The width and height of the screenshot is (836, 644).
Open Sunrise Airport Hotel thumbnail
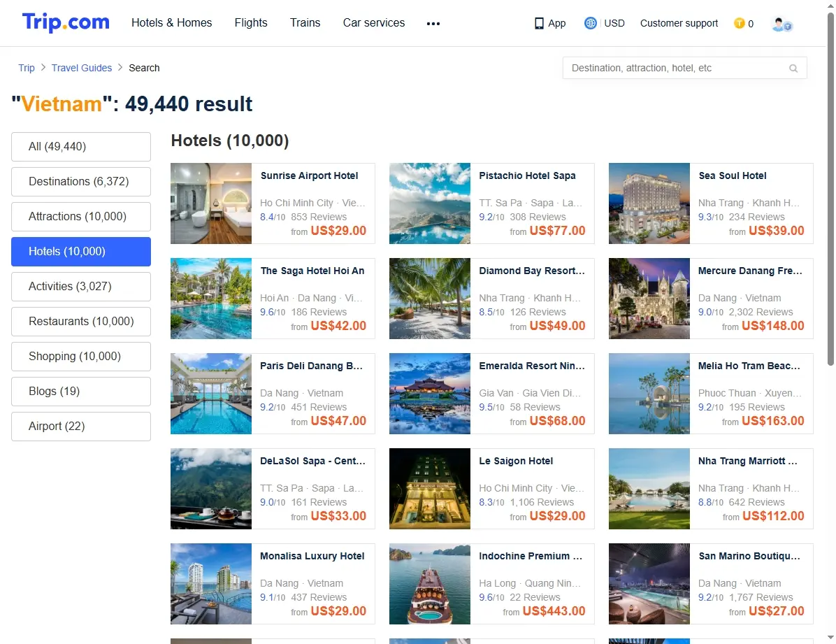[211, 203]
